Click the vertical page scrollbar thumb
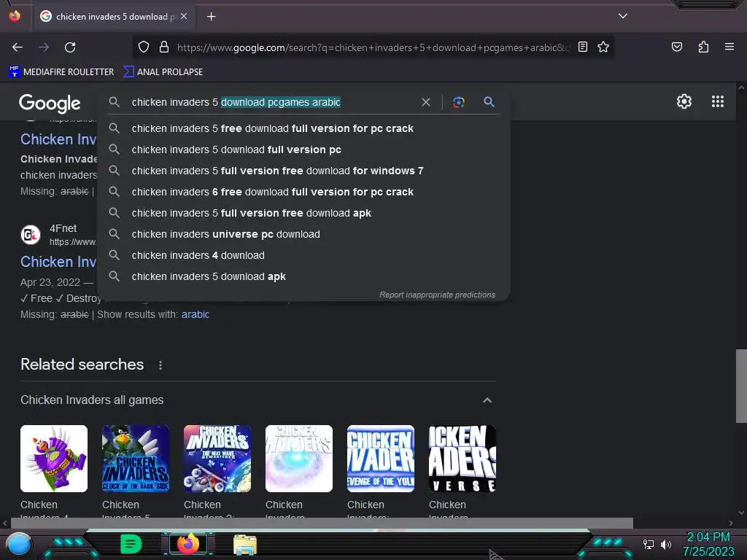747x560 pixels. click(x=741, y=386)
